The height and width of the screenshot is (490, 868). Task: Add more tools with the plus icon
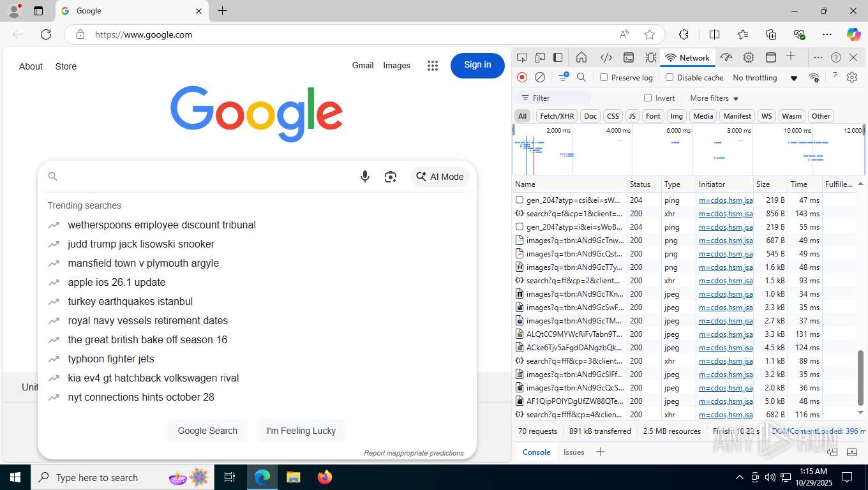[x=791, y=57]
